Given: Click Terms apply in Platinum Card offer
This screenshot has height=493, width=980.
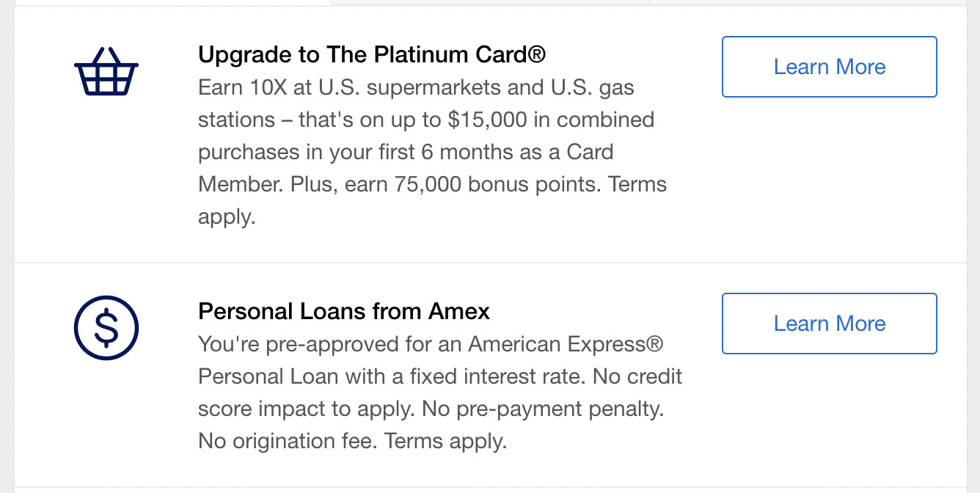Looking at the screenshot, I should click(x=637, y=183).
